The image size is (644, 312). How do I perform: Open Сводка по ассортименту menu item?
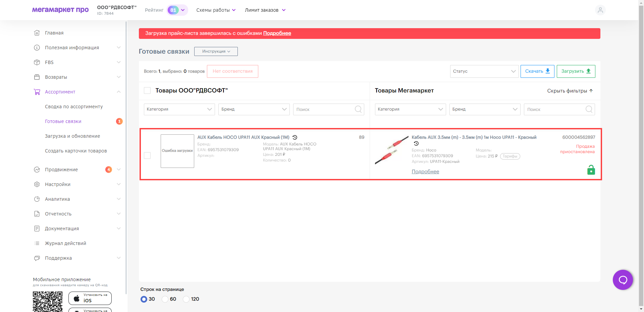pyautogui.click(x=74, y=107)
